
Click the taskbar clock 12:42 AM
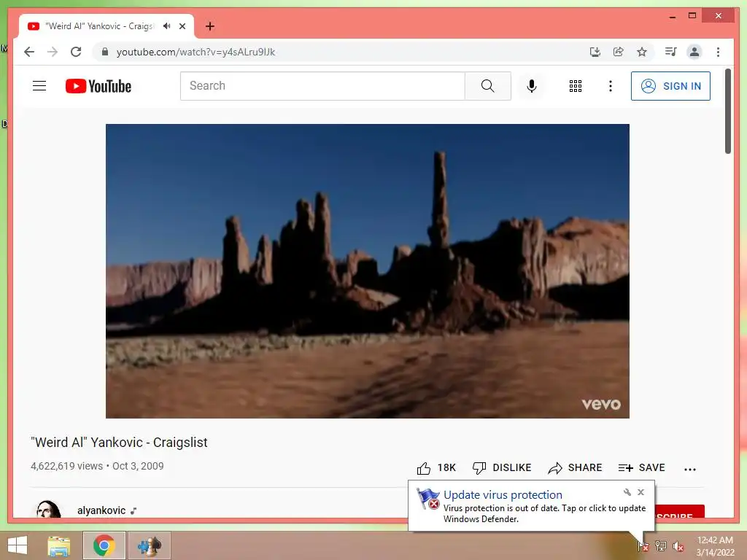[x=715, y=546]
